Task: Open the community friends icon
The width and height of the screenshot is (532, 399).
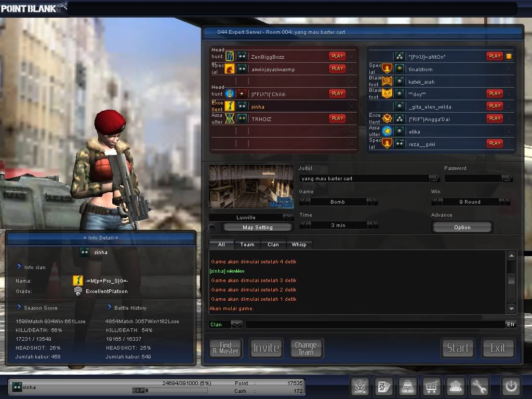Action: click(455, 386)
